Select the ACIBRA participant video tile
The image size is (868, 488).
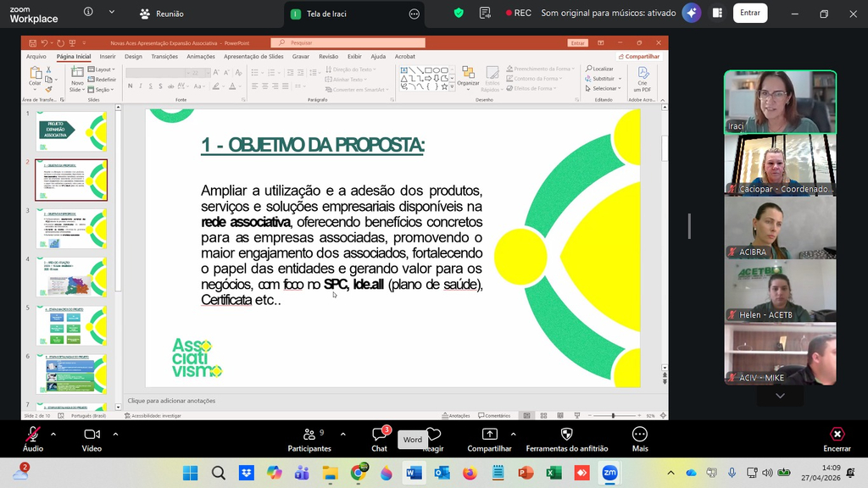coord(779,230)
